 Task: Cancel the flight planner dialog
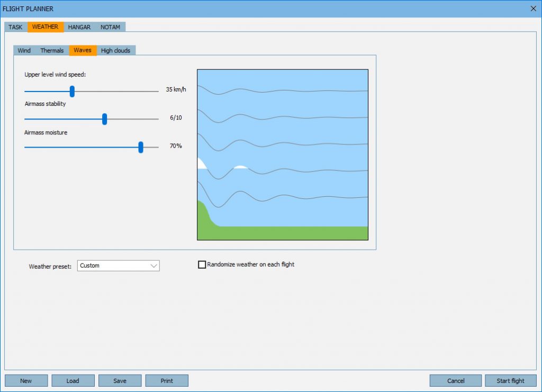point(456,381)
